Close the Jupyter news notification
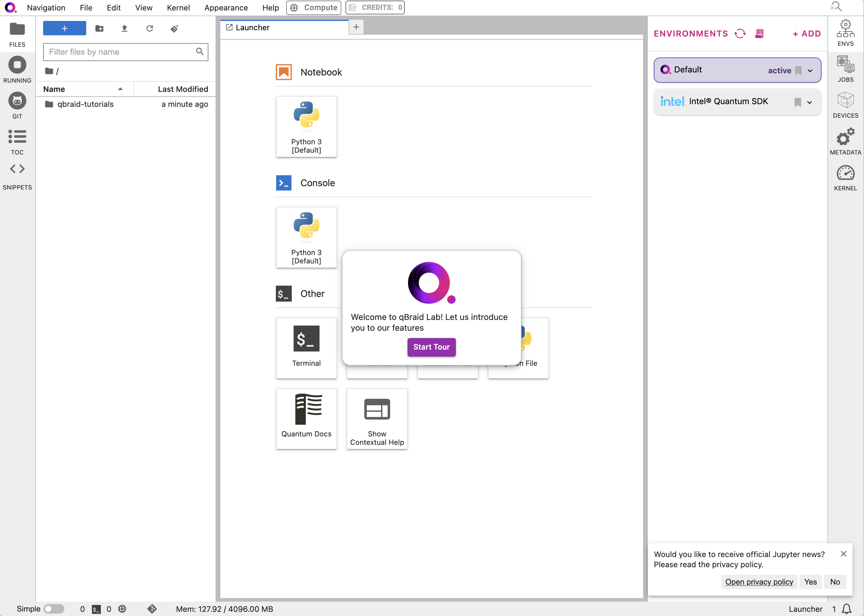Screen dimensions: 864x616 [844, 554]
